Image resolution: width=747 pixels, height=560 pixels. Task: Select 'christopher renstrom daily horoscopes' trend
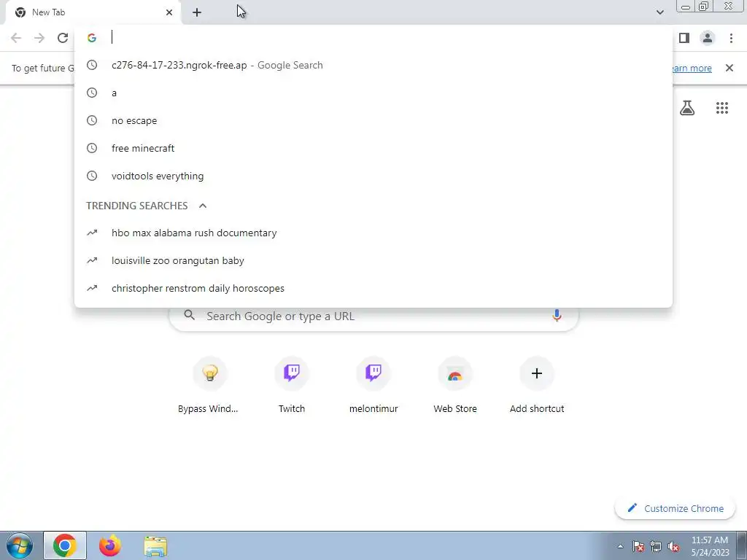[x=373, y=288]
